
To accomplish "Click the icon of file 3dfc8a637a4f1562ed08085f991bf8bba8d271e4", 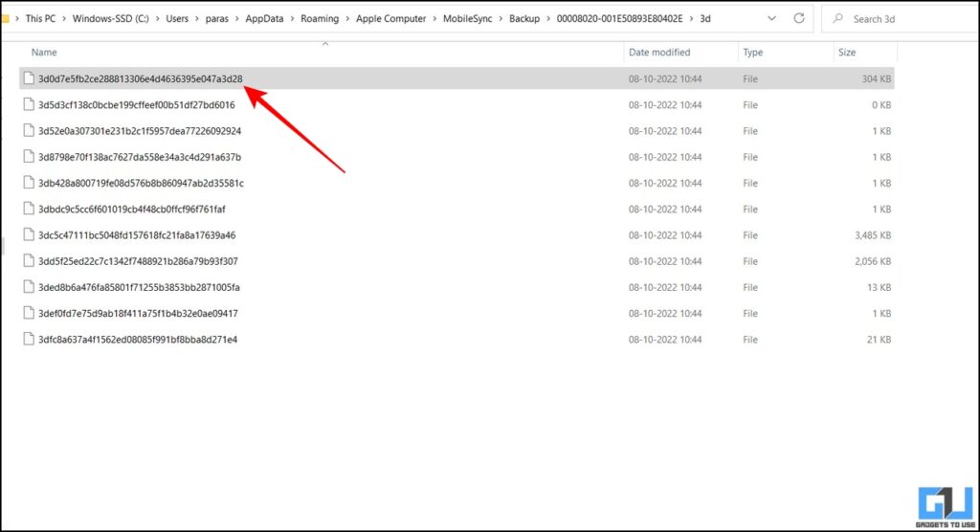I will pyautogui.click(x=30, y=340).
